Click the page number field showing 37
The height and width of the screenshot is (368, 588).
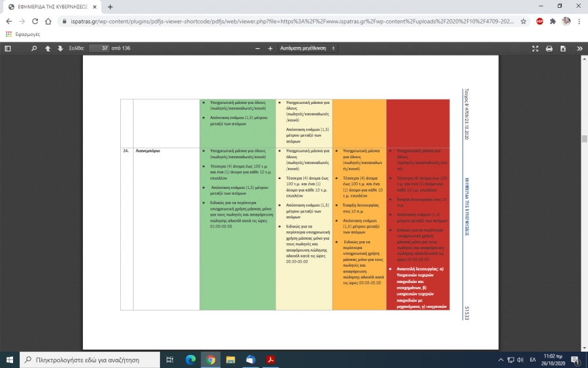pyautogui.click(x=99, y=48)
